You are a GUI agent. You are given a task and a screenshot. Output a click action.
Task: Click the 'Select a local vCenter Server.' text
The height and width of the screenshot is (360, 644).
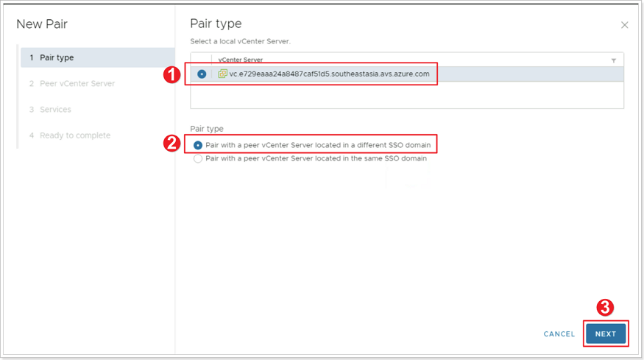click(x=240, y=41)
